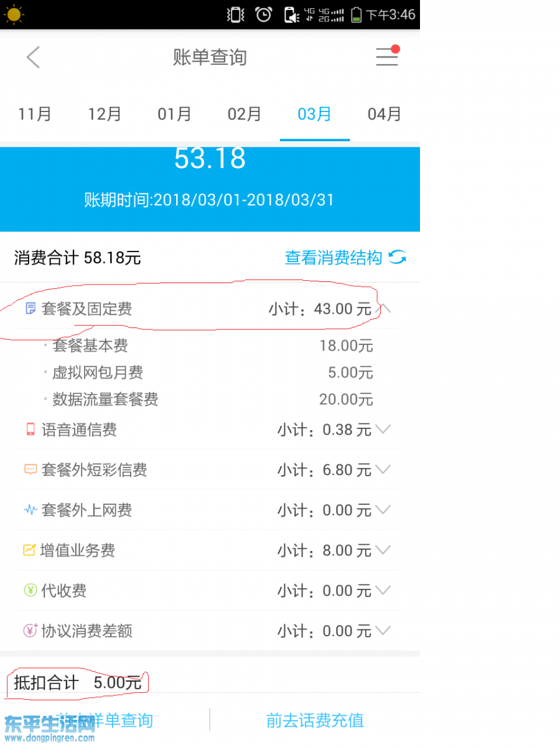Collapse the 套餐及固定费 section
Screen dimensions: 560x747
(385, 307)
